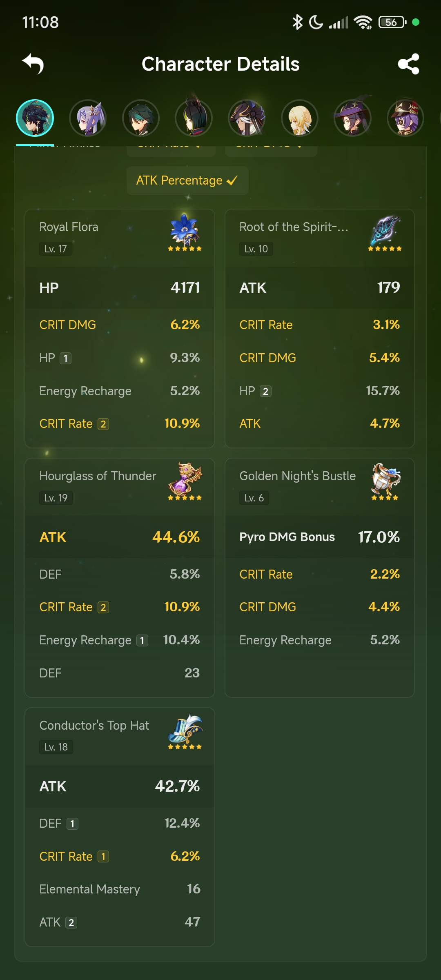Image resolution: width=441 pixels, height=980 pixels.
Task: Tap the Conductor's Top Hat name
Action: click(x=94, y=726)
